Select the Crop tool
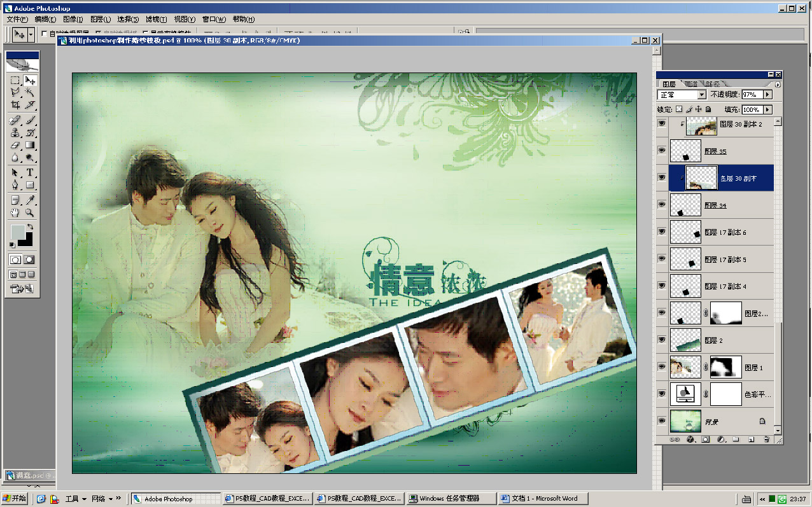 coord(15,105)
